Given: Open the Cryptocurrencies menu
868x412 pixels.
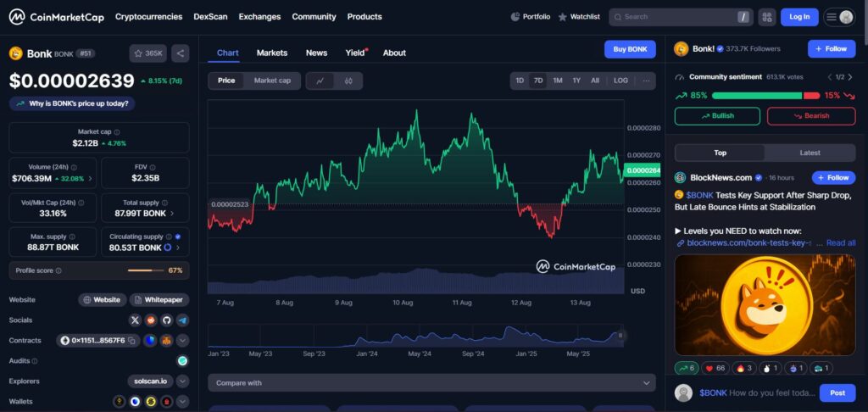Looking at the screenshot, I should pyautogui.click(x=148, y=17).
